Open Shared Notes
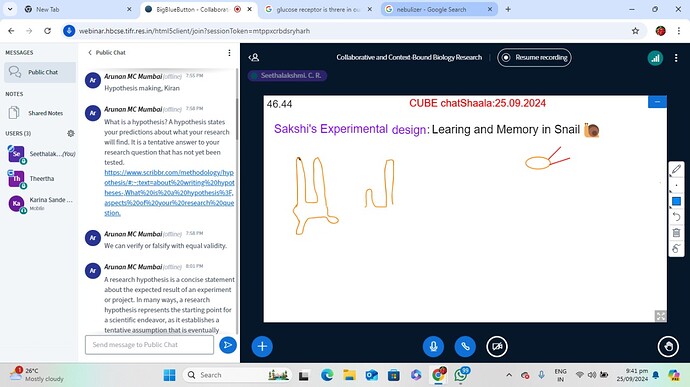The width and height of the screenshot is (690, 387). [40, 113]
